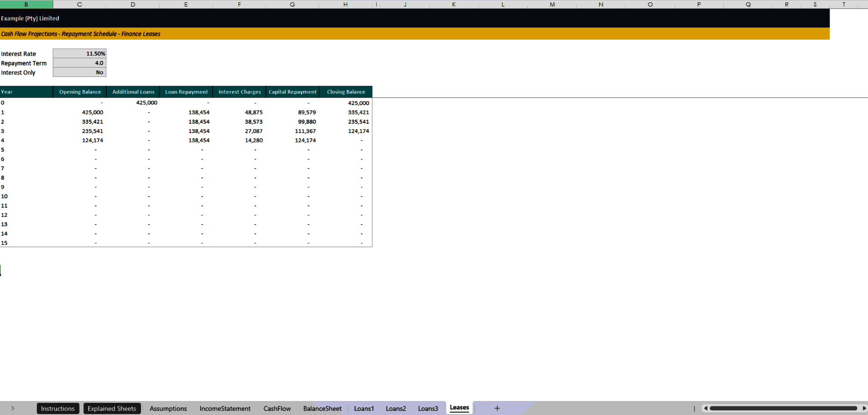Switch to the Loans3 sheet

428,408
